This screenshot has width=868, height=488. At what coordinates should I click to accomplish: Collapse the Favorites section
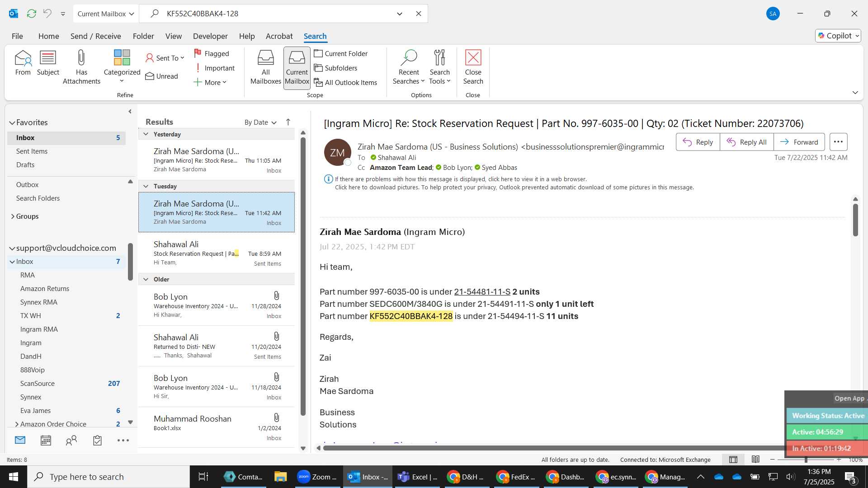click(12, 122)
